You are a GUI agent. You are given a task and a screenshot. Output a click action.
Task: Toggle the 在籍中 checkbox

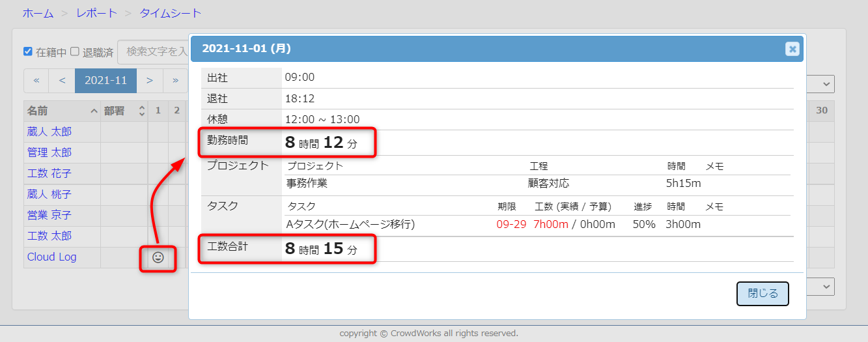[28, 51]
